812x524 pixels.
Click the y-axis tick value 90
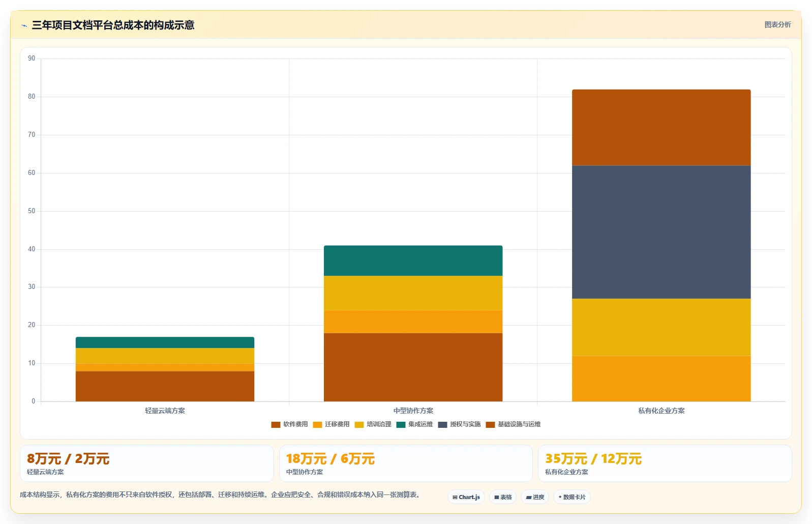[32, 59]
